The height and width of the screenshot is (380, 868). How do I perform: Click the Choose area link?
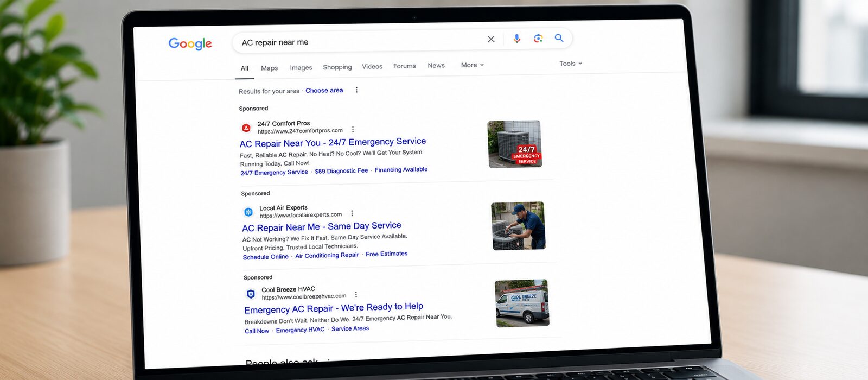point(324,90)
